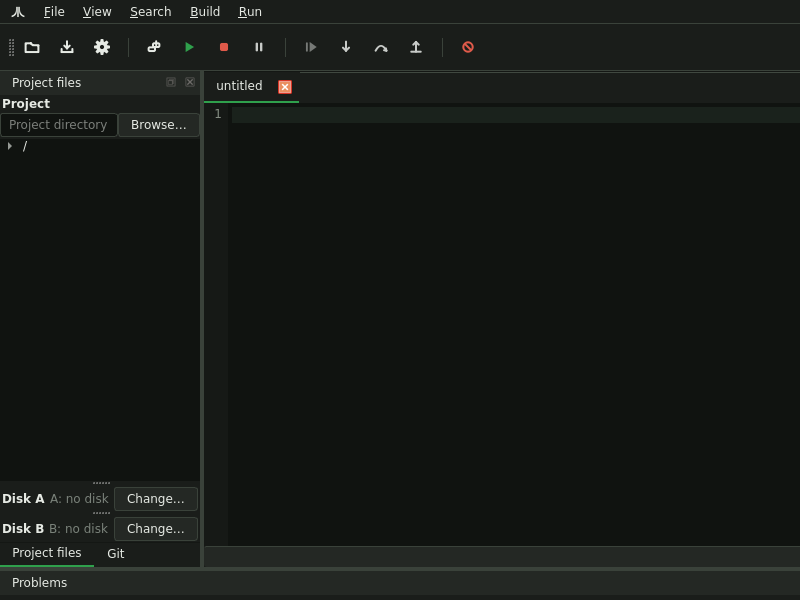This screenshot has height=600, width=800.
Task: Open the Build menu
Action: pyautogui.click(x=205, y=12)
